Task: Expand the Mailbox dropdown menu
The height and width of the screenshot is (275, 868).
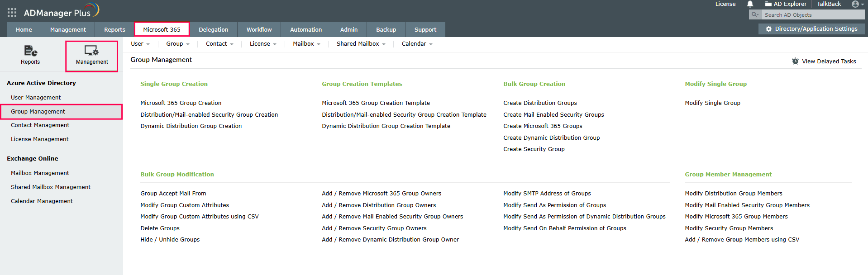Action: [306, 44]
